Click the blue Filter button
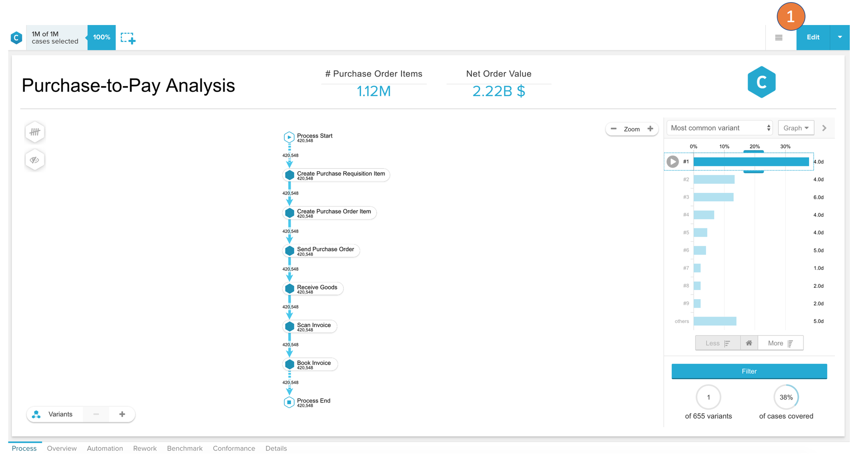This screenshot has height=464, width=868. point(749,371)
